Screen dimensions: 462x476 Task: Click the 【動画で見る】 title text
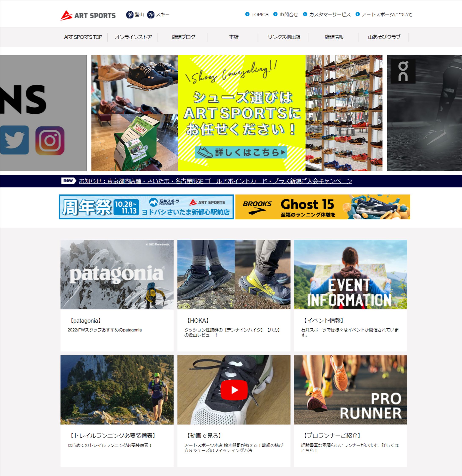coord(204,436)
